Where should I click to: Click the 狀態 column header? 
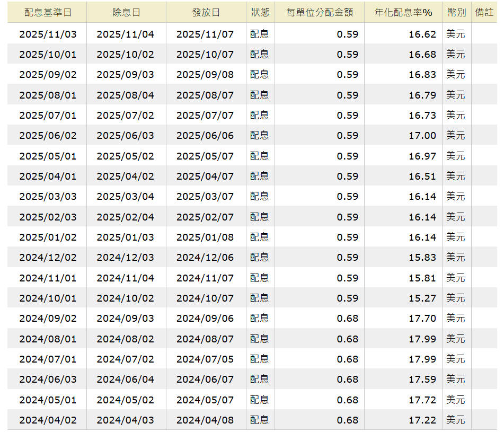tap(260, 13)
